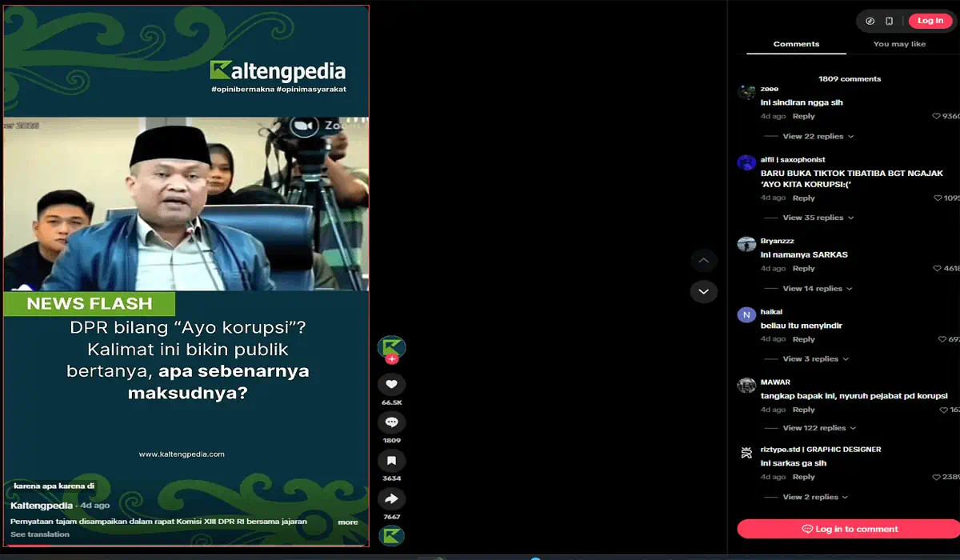
Task: Like riztype.std's comment heart icon
Action: coord(937,478)
